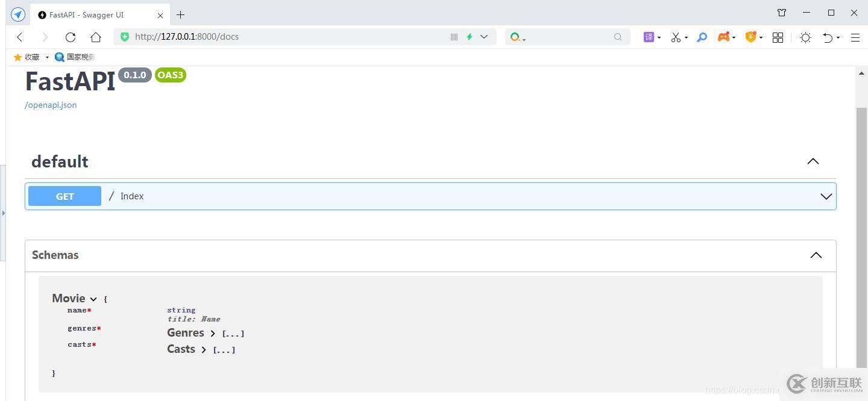Image resolution: width=868 pixels, height=401 pixels.
Task: Click the genres* property label
Action: (84, 329)
